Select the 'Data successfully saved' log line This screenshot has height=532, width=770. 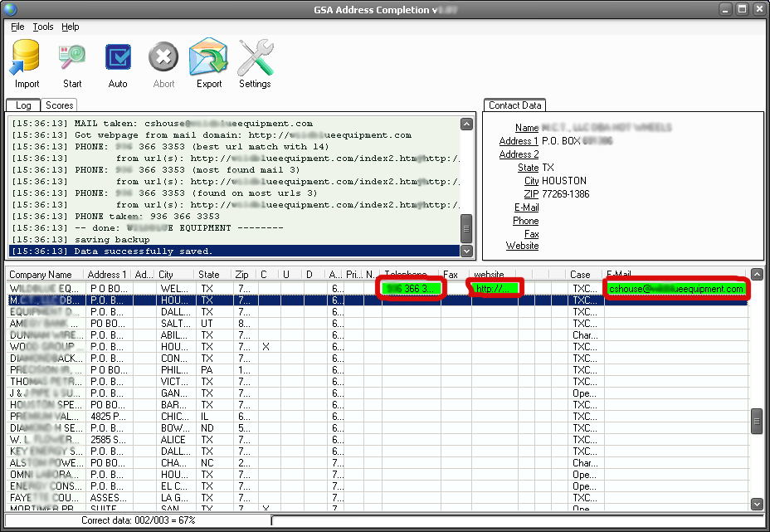(232, 251)
